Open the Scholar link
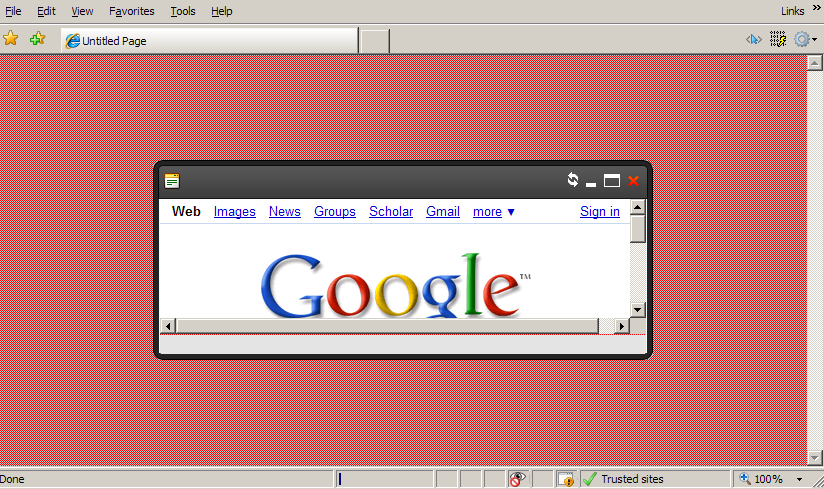 click(391, 212)
